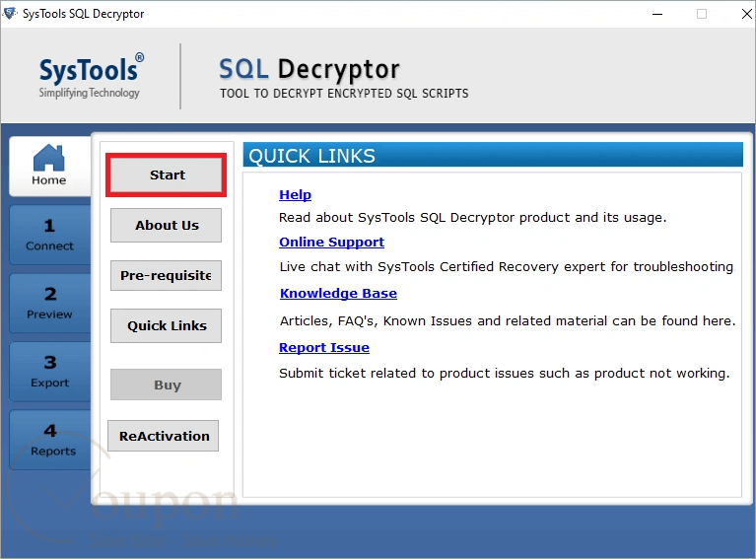Open the Home tab with house icon

pos(49,166)
